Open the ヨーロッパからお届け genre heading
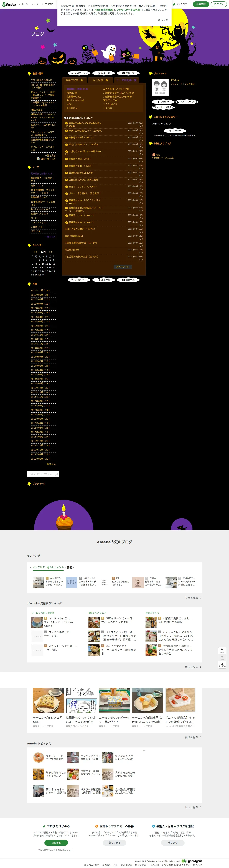Screen dimensions: 229x868 [x=43, y=613]
